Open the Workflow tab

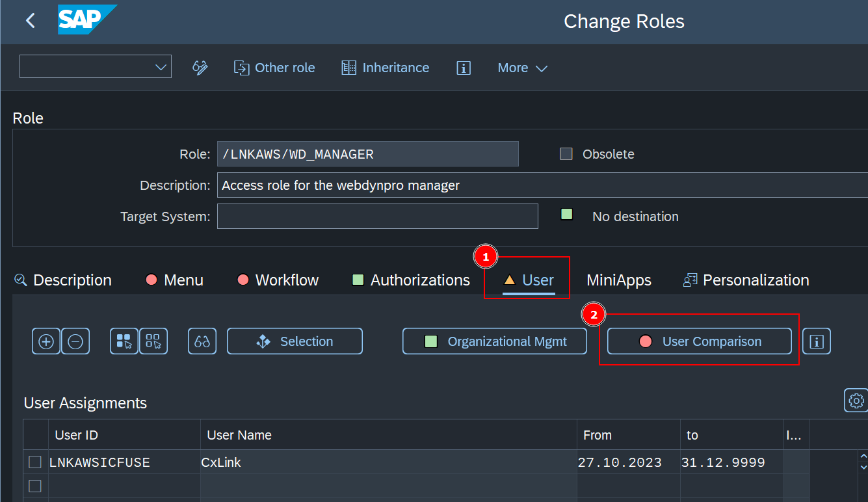point(278,280)
